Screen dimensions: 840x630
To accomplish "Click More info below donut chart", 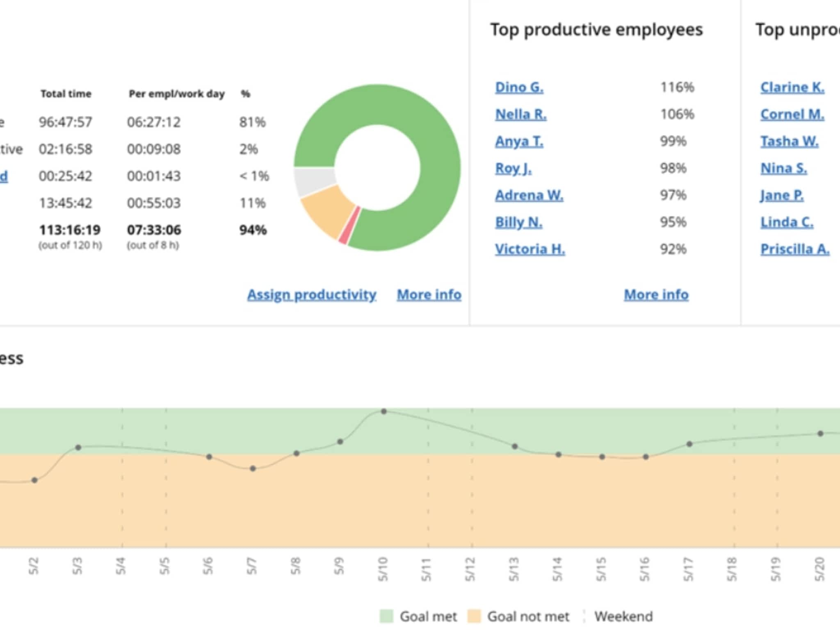I will pos(429,295).
